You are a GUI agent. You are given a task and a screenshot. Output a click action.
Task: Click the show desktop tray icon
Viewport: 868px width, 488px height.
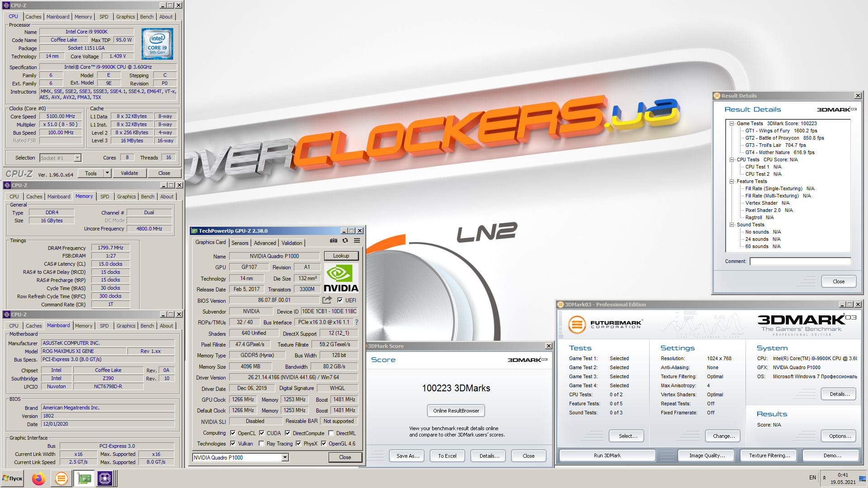pyautogui.click(x=863, y=479)
